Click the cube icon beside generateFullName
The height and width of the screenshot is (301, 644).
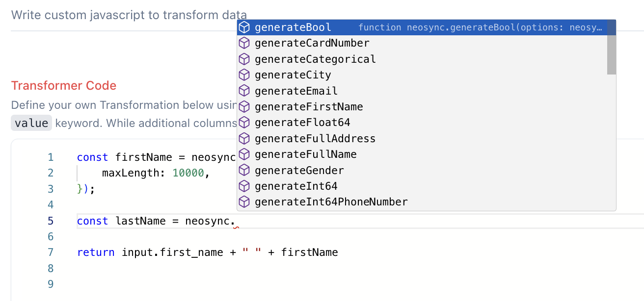click(x=244, y=154)
